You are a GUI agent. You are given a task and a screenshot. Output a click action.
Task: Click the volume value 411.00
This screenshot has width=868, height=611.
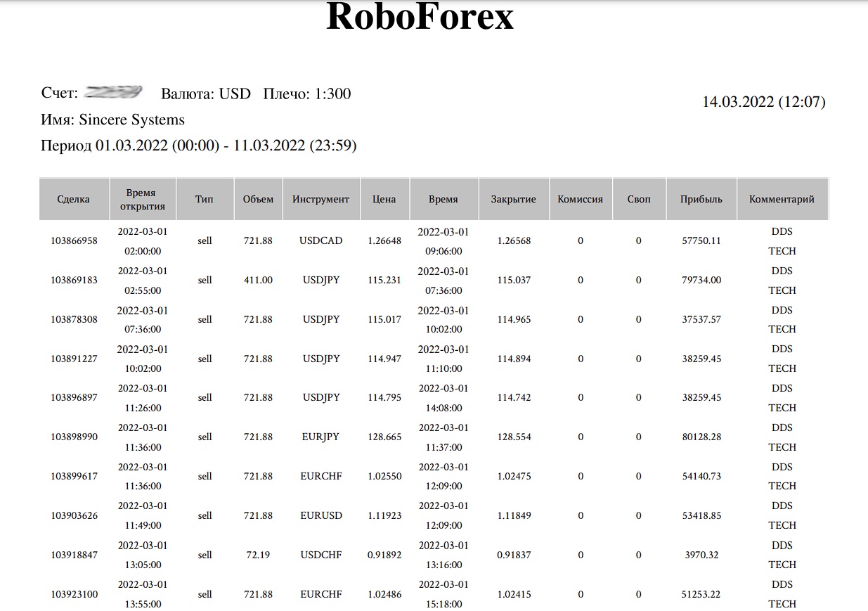point(258,281)
